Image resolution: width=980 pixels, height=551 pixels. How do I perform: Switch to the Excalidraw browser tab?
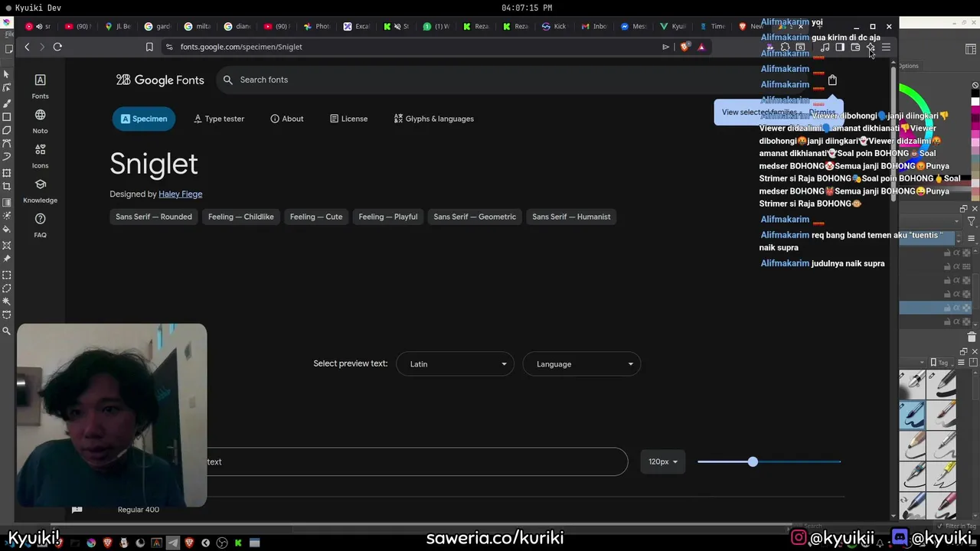357,26
